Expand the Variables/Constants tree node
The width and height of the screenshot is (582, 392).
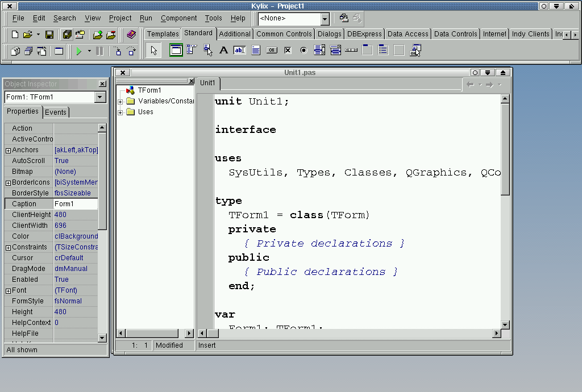tap(120, 102)
